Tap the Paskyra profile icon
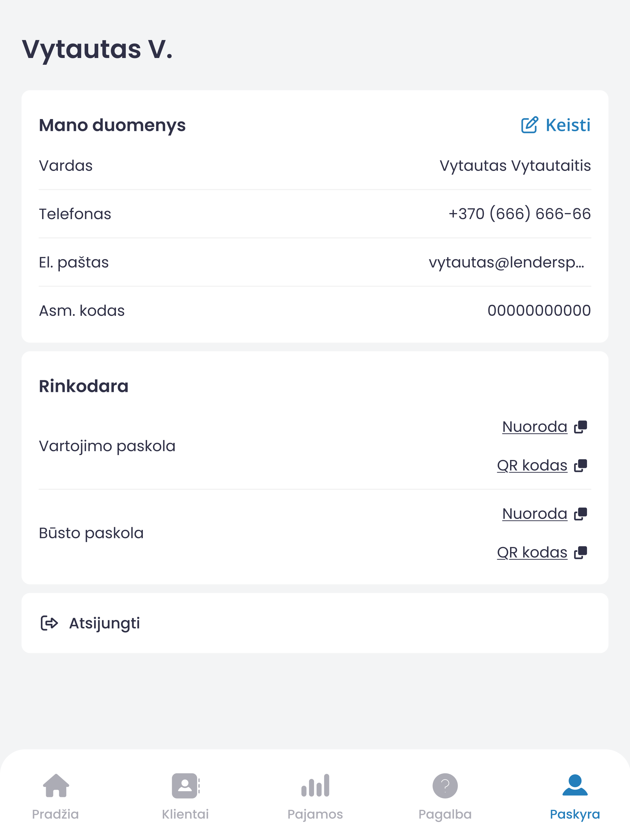Image resolution: width=630 pixels, height=840 pixels. pos(575,784)
